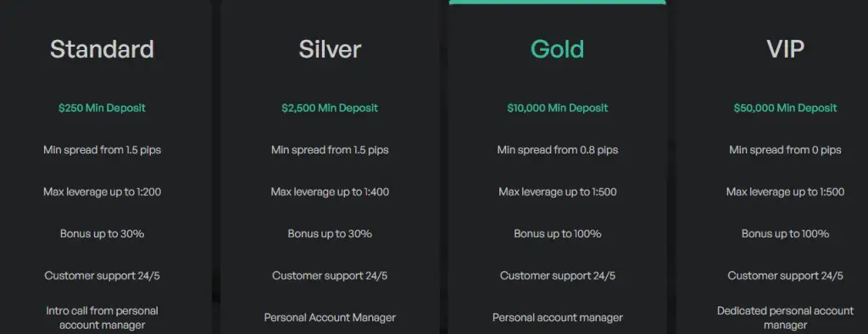The height and width of the screenshot is (334, 868).
Task: Click Min spread from 0.8 pips
Action: [558, 150]
